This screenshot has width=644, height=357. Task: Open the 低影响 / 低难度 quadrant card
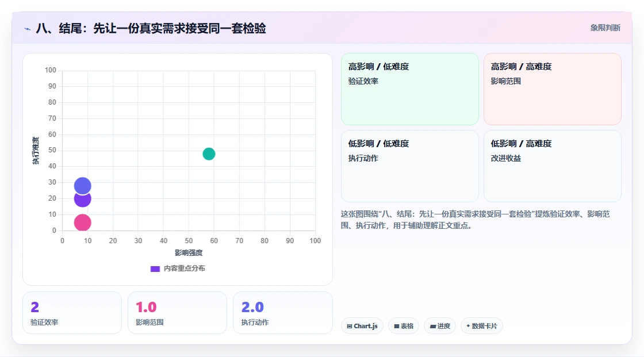(x=410, y=166)
